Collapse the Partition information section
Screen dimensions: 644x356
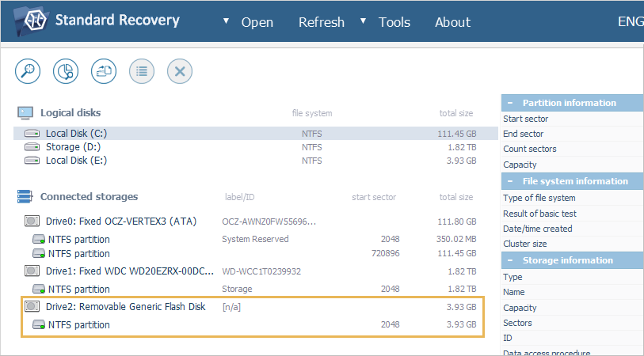511,103
